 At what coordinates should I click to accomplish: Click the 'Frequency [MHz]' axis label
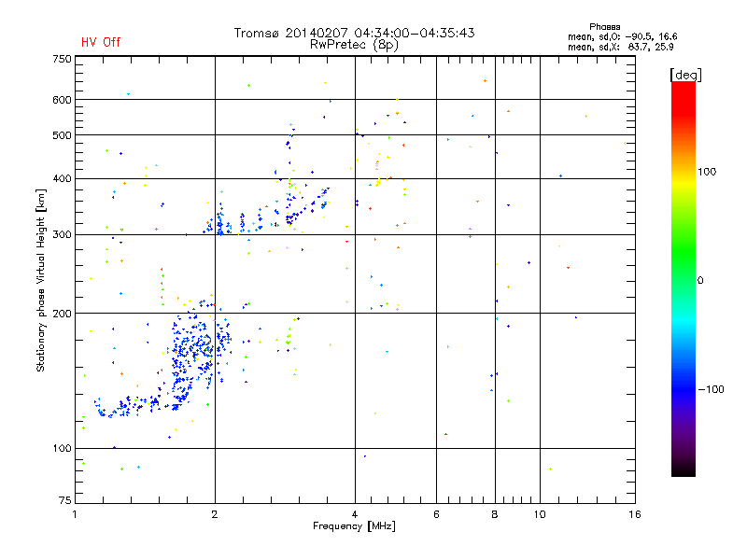[354, 526]
